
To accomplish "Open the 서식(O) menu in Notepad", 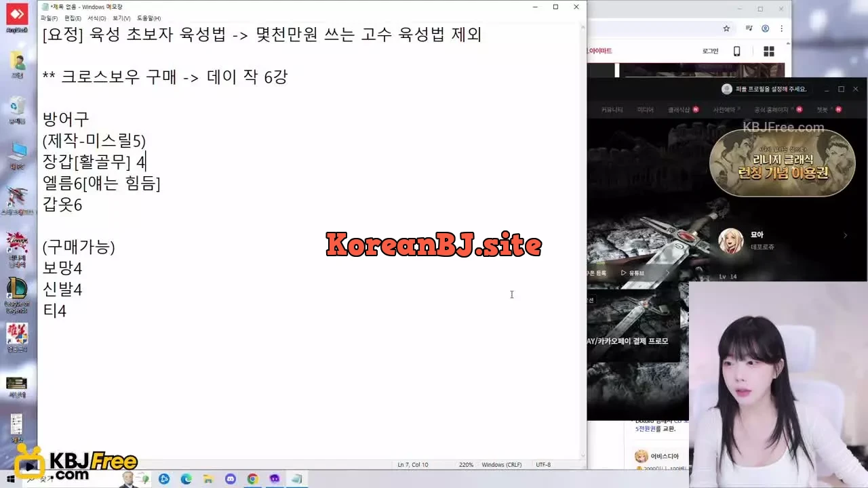I will 97,18.
